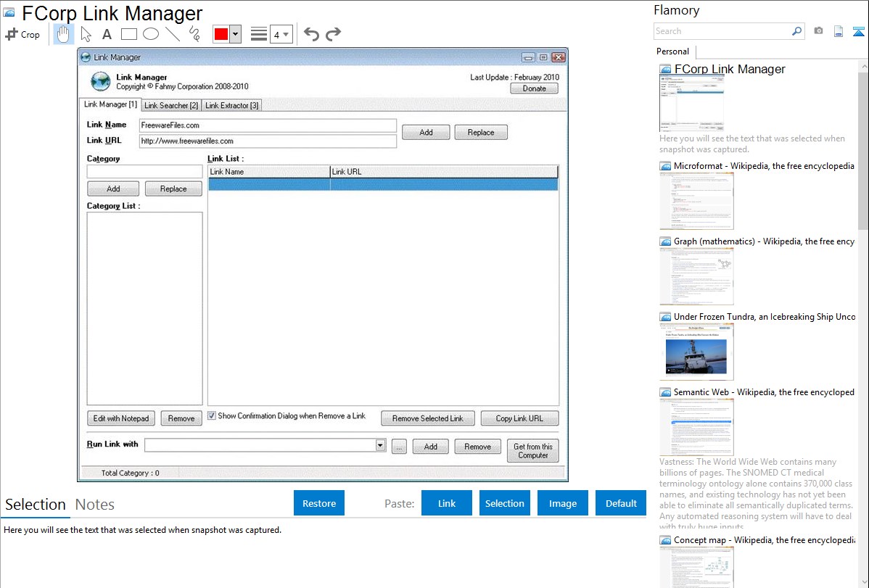Pick the ellipse shape tool
Screen dimensions: 869x588
(151, 34)
